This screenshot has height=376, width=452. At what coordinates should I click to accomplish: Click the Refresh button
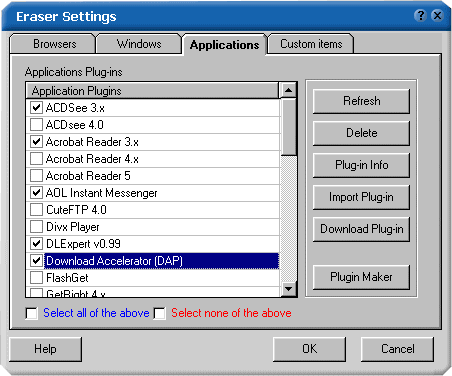click(361, 101)
